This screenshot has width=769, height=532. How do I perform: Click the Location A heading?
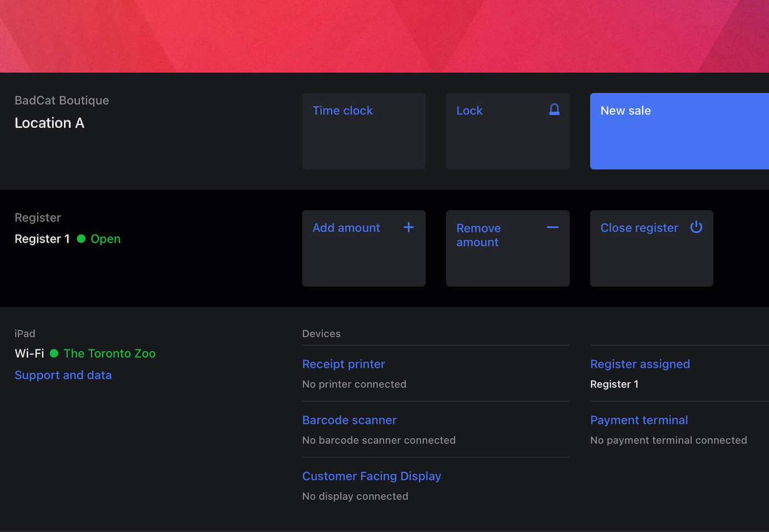coord(49,123)
